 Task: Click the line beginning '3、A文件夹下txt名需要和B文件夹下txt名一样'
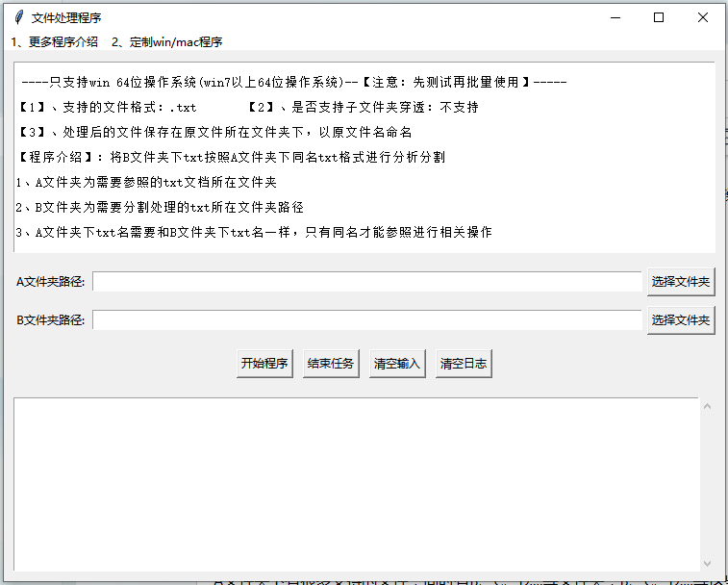[x=254, y=232]
